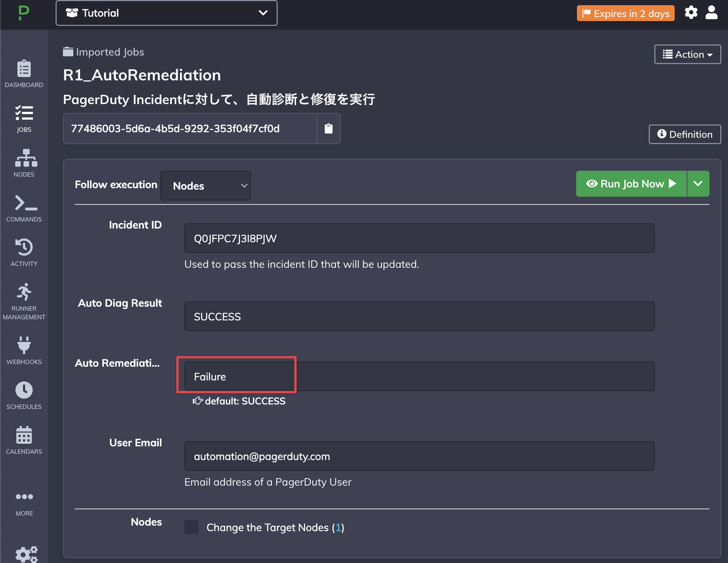Click the R1_AutoRemediation job title

tap(142, 75)
